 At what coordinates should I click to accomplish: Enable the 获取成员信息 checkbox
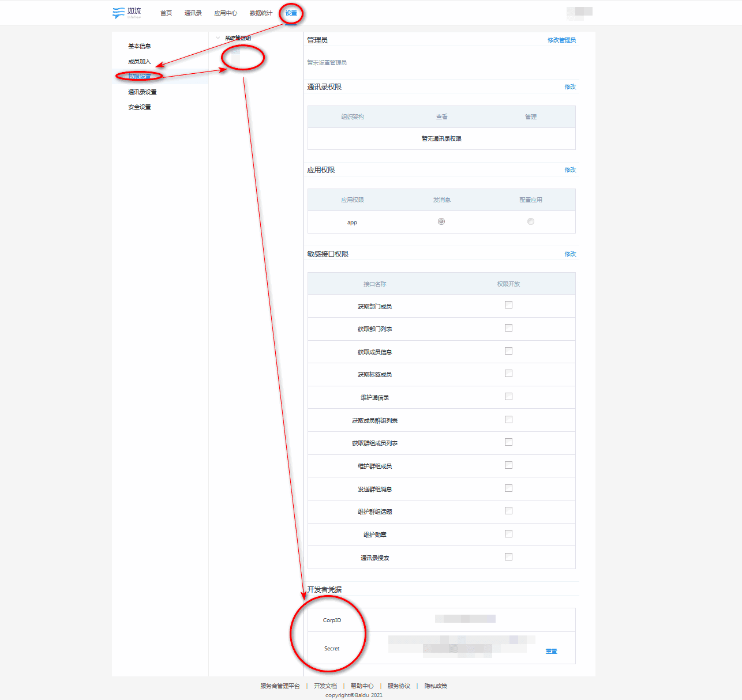point(508,351)
